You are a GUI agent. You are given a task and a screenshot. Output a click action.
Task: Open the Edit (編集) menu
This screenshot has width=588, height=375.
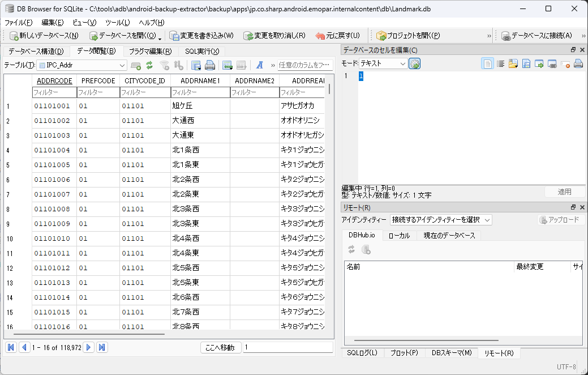(53, 23)
